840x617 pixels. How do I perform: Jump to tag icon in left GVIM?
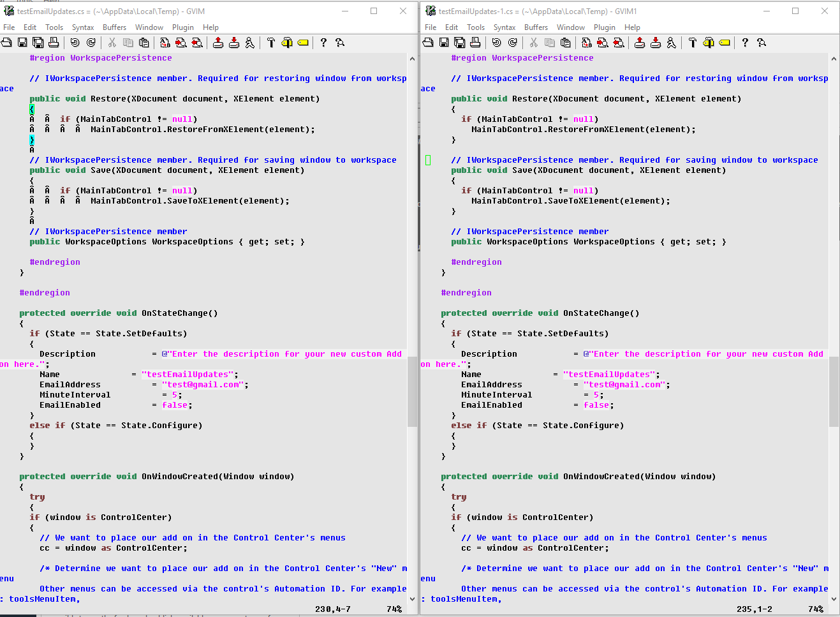[x=303, y=43]
